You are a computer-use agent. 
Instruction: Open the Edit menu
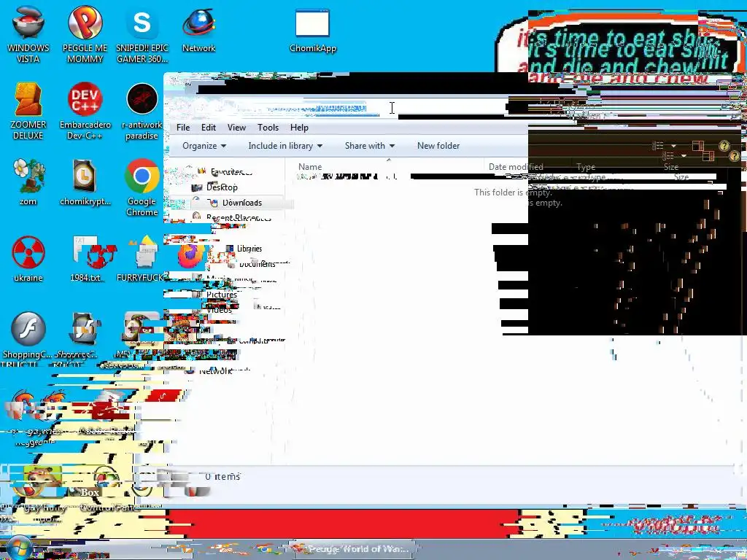(208, 128)
